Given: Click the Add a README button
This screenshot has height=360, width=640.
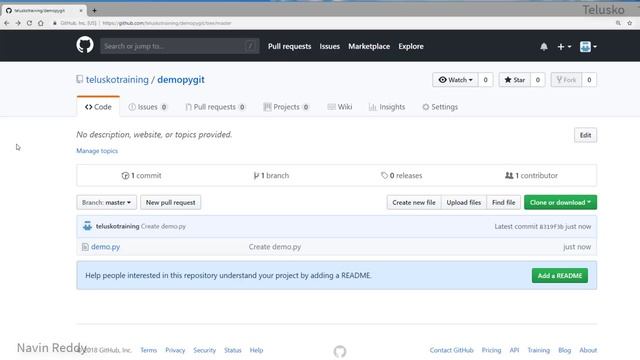Looking at the screenshot, I should tap(560, 276).
